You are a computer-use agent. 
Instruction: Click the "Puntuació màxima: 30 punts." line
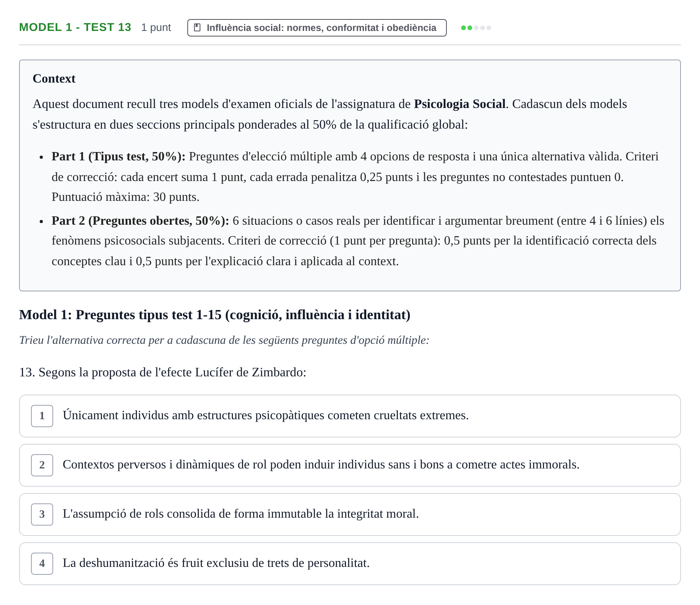pyautogui.click(x=125, y=197)
